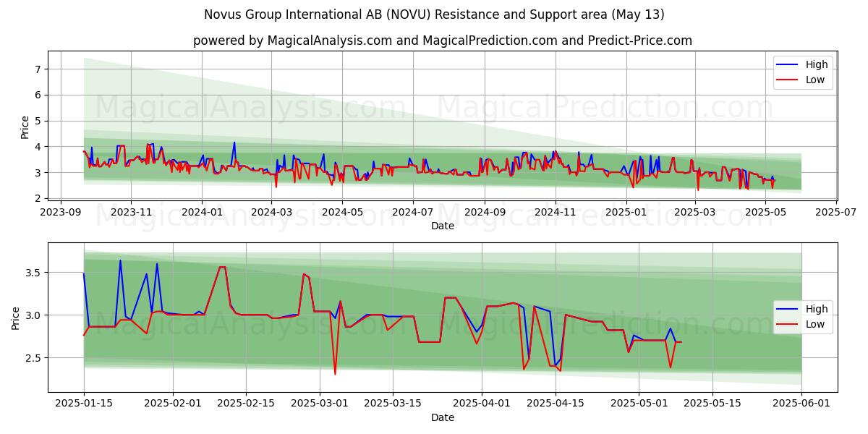This screenshot has width=868, height=434.
Task: Click the upper chart price tick '7'
Action: point(39,69)
